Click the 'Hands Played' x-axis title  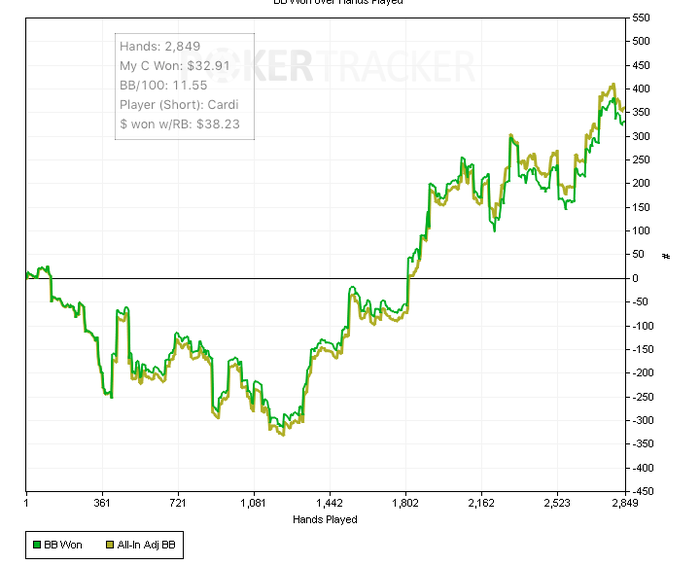point(325,519)
